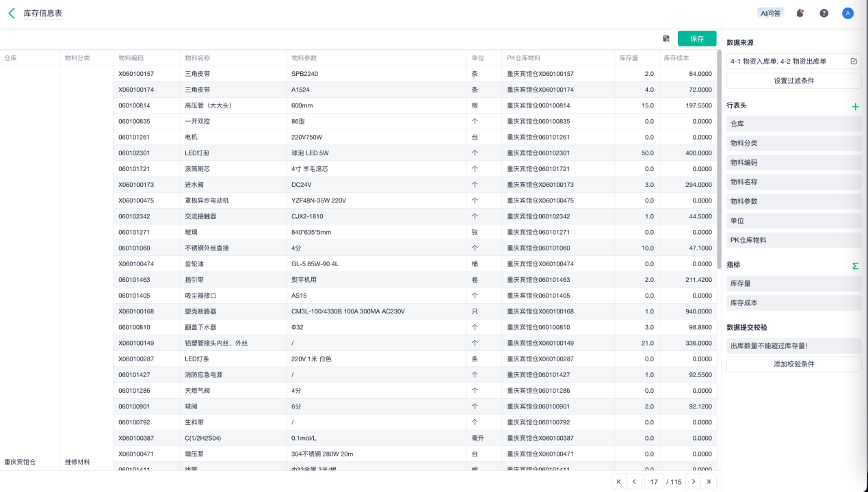Click the 设置过滤条件 button
Image resolution: width=868 pixels, height=492 pixels.
[x=793, y=81]
